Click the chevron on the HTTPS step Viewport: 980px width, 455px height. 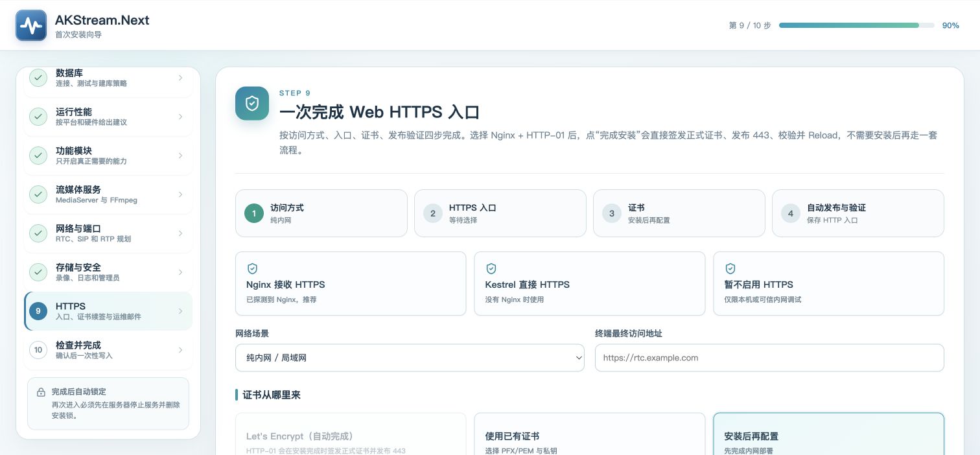point(180,311)
